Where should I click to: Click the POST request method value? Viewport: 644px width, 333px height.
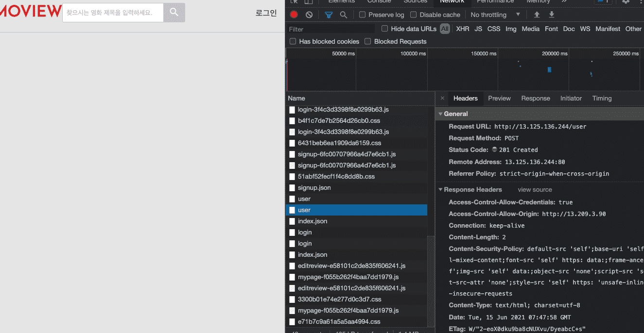[x=511, y=138]
